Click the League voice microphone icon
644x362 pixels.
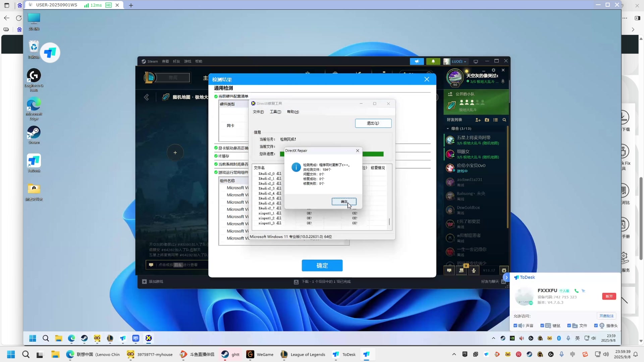point(474,270)
